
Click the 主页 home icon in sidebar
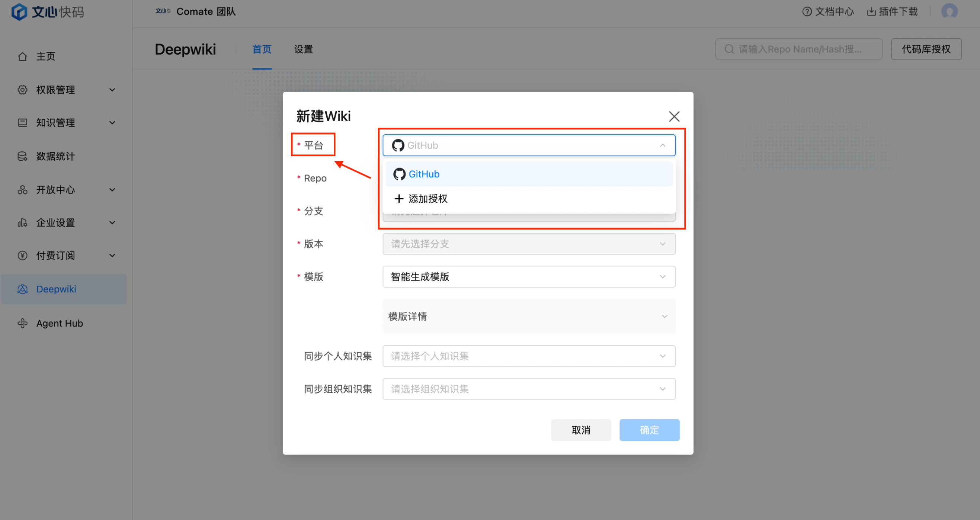(x=22, y=57)
